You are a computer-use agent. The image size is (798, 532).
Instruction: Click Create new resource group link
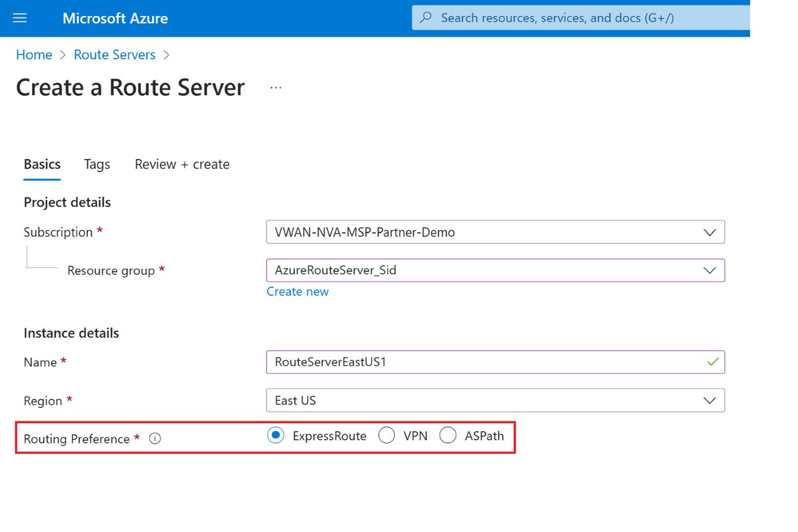click(297, 291)
